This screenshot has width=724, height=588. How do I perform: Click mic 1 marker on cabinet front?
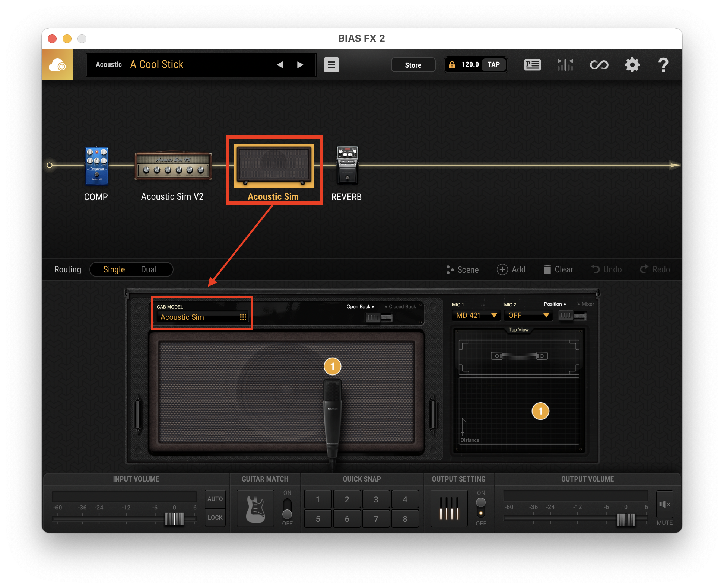click(x=333, y=367)
